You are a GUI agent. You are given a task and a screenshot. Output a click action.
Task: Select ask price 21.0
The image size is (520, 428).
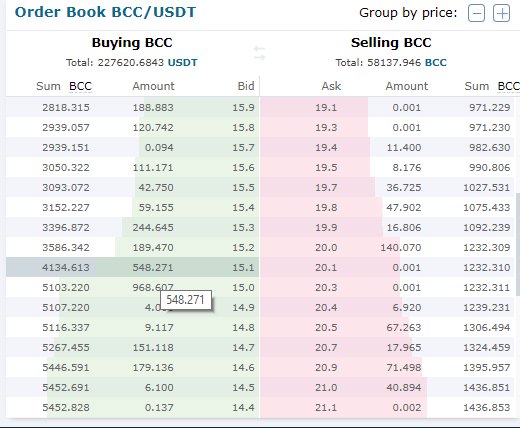(326, 387)
